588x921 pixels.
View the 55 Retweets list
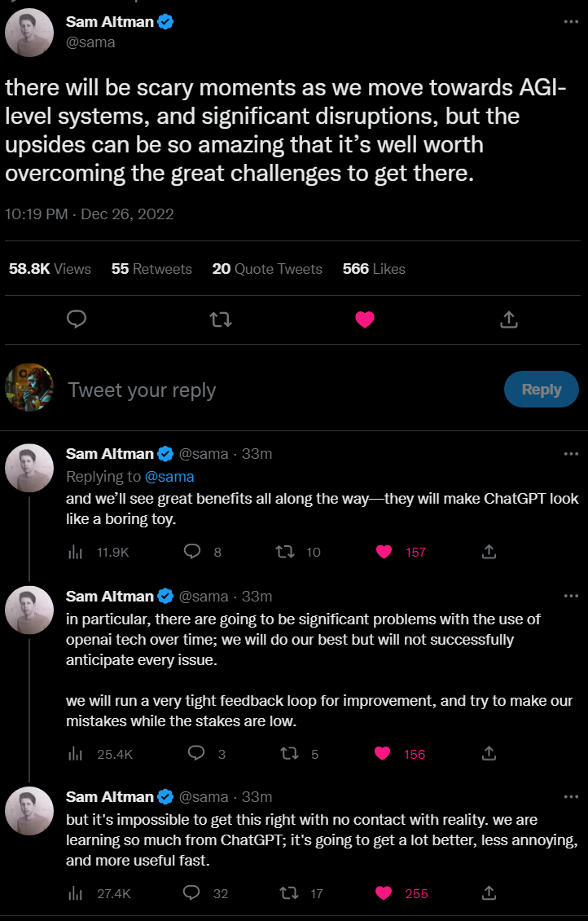click(151, 268)
